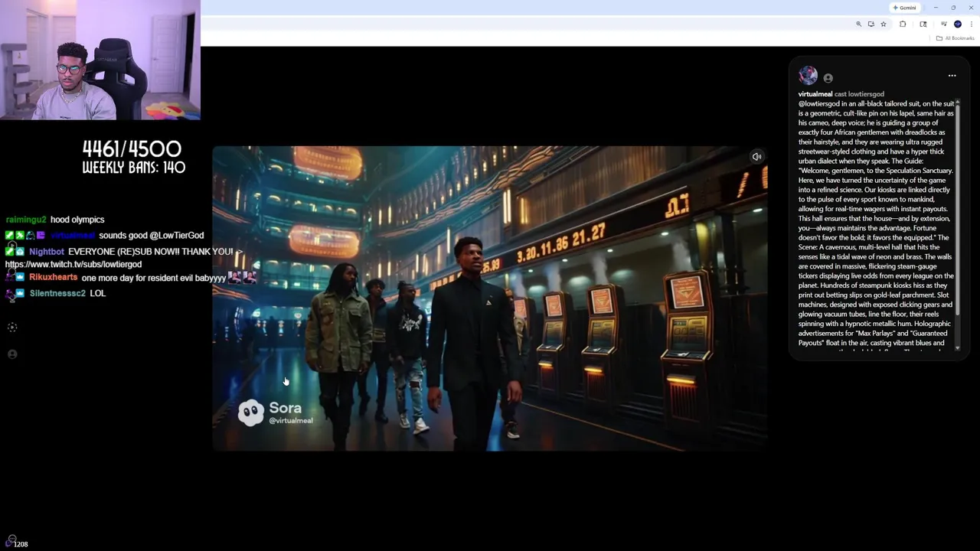The height and width of the screenshot is (551, 980).
Task: Click the Silentnesssc2 username in chat
Action: click(x=57, y=293)
